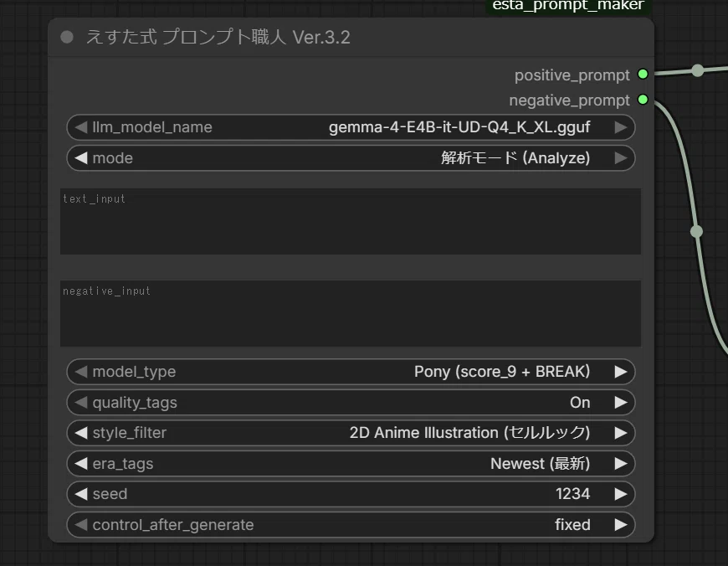Click the esta_prompt_maker group label
Screen dimensions: 728x566
pyautogui.click(x=568, y=6)
